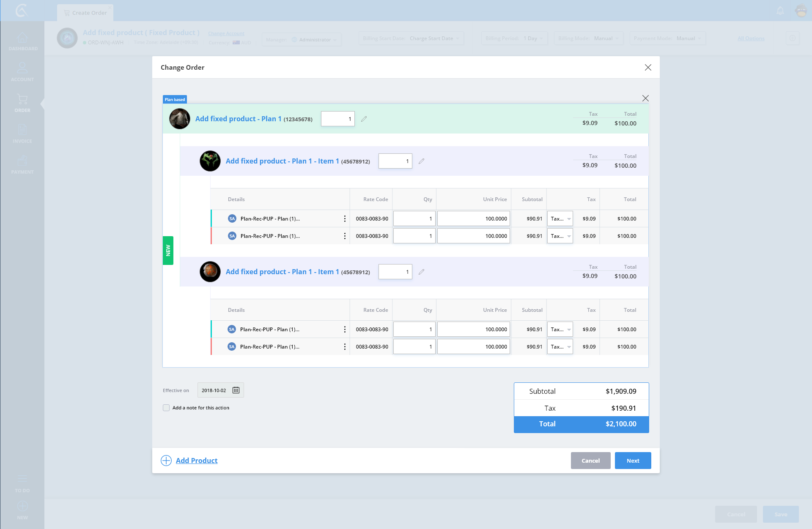The image size is (812, 529).
Task: Click calendar icon in Effective on field
Action: click(x=236, y=390)
